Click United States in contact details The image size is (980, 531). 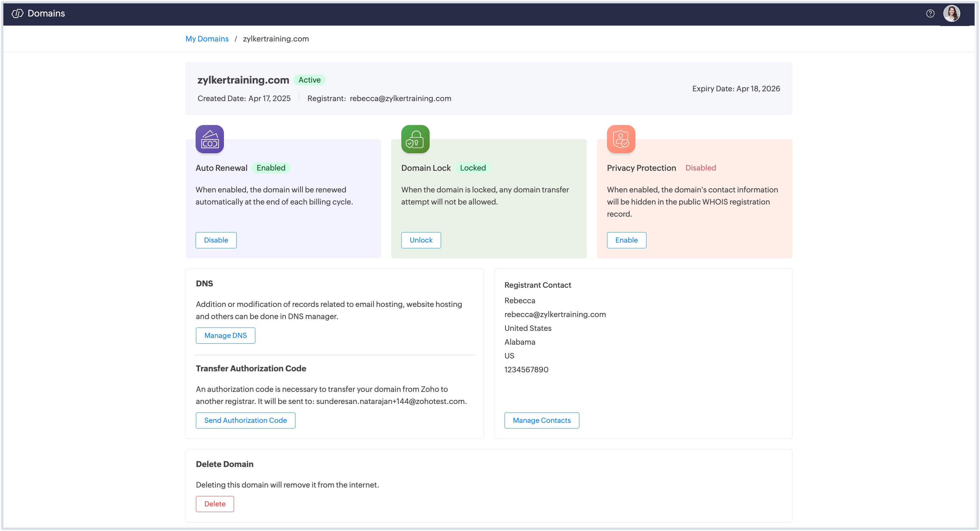(528, 328)
